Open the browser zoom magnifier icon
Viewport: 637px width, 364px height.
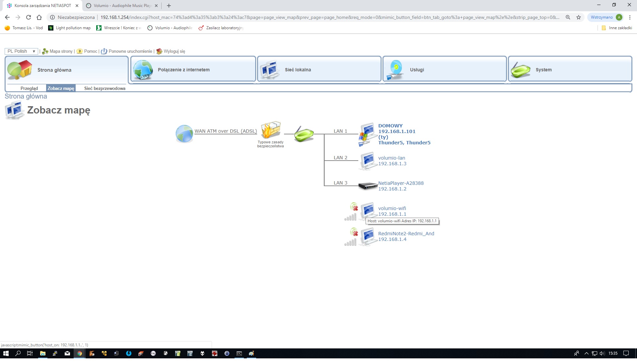568,17
